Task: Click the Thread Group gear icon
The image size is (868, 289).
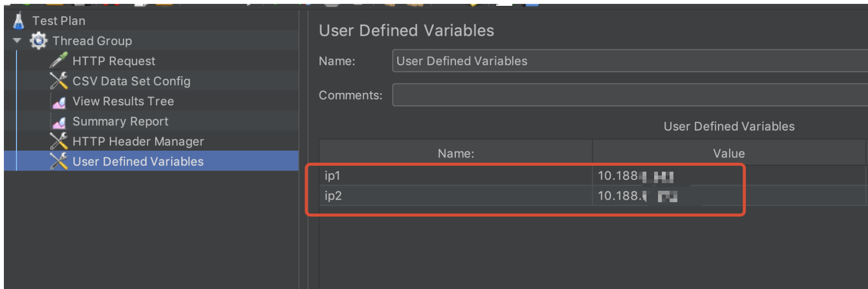Action: coord(39,41)
